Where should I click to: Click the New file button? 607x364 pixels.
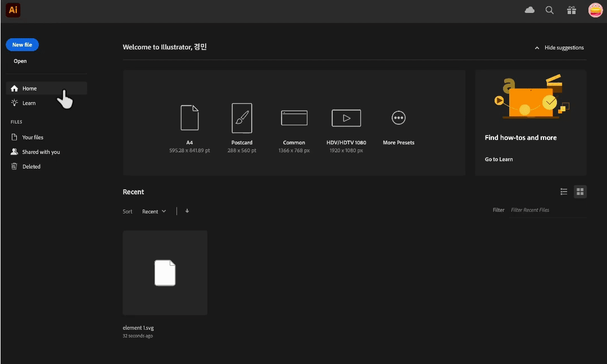click(x=22, y=45)
